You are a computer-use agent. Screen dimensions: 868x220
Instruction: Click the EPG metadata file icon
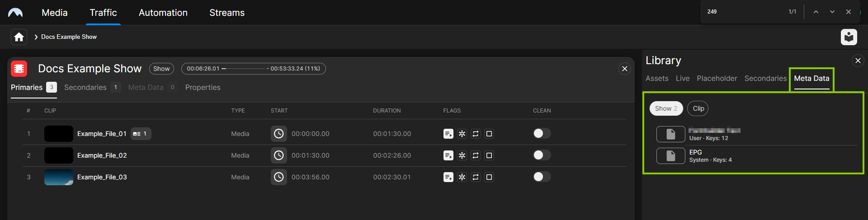tap(670, 156)
